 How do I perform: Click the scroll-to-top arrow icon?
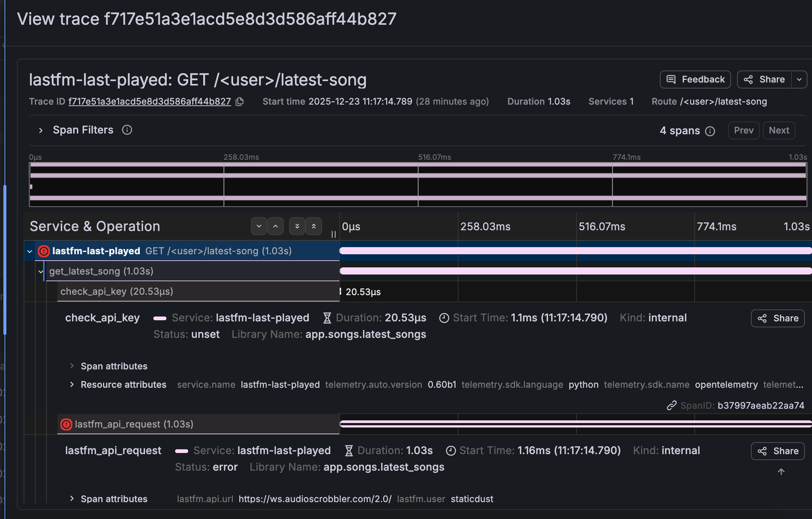(x=781, y=472)
